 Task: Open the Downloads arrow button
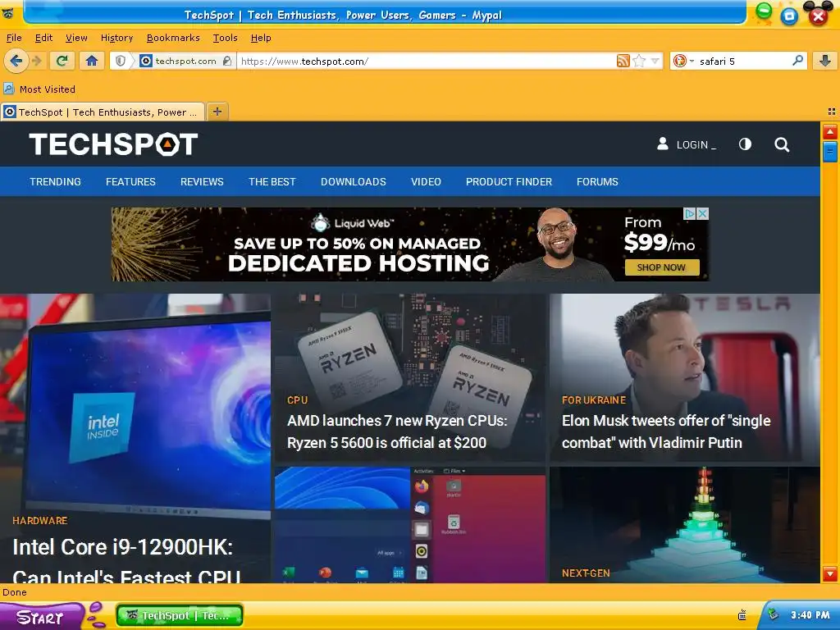pos(825,61)
